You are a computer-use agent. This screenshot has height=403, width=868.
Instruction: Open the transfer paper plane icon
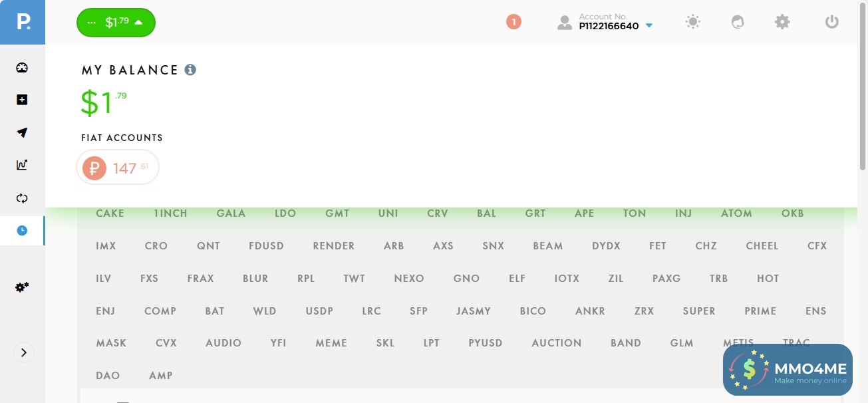[x=22, y=132]
